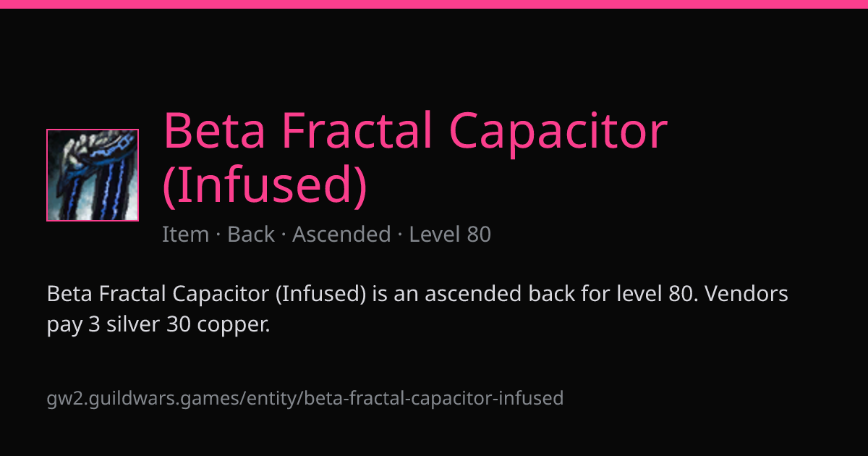Screen dimensions: 868x456
Task: Select the Level 80 subtitle label
Action: click(450, 235)
